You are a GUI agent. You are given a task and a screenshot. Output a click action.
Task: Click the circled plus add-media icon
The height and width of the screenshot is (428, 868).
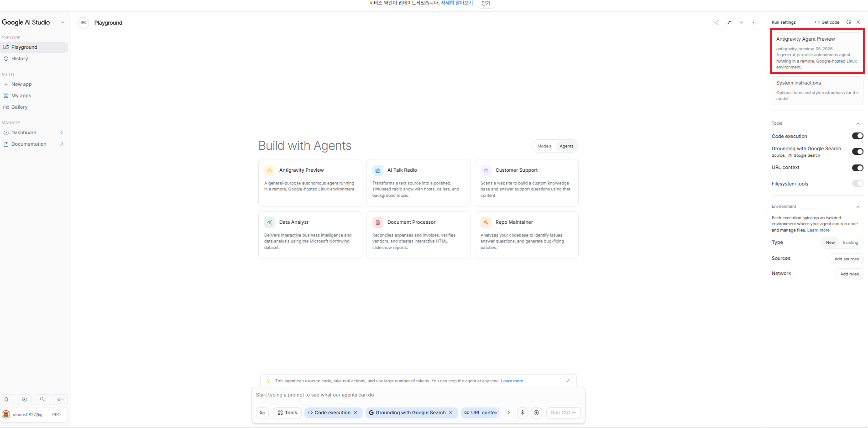[537, 412]
